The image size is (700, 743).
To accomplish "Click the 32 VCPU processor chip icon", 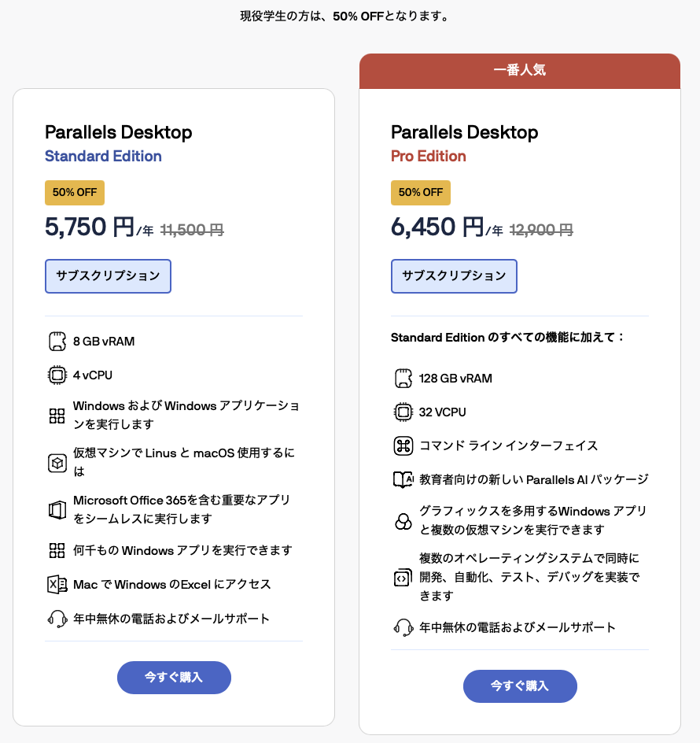I will pos(403,412).
